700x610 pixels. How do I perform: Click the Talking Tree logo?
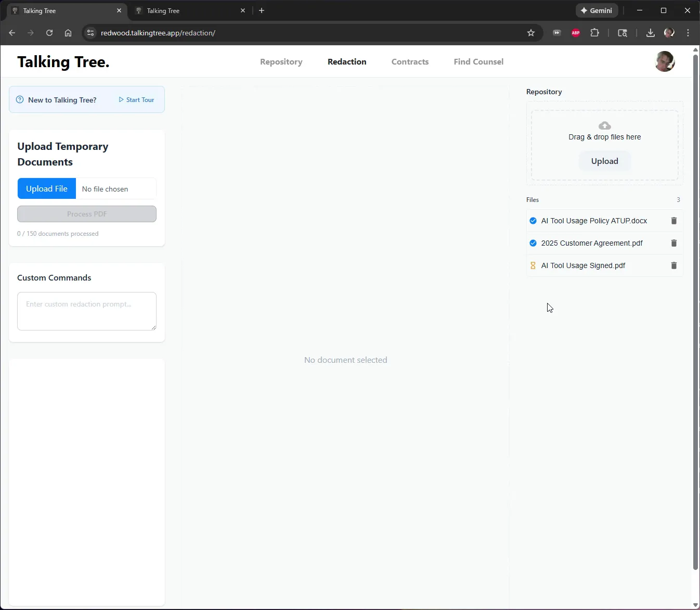pos(63,61)
